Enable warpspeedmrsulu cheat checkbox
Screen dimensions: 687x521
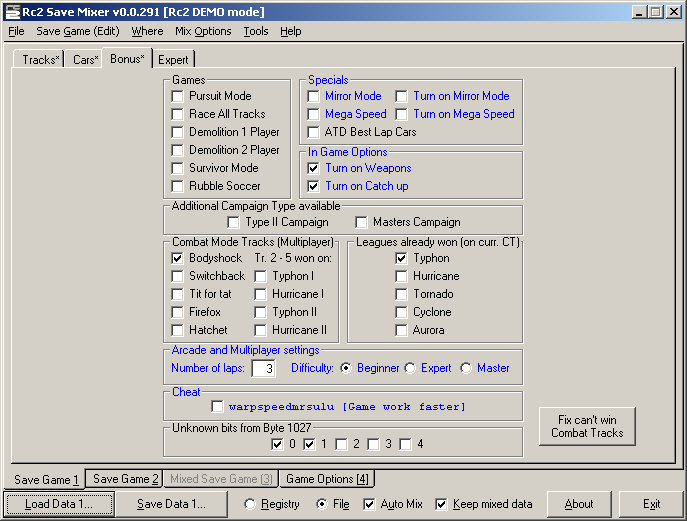tap(217, 407)
